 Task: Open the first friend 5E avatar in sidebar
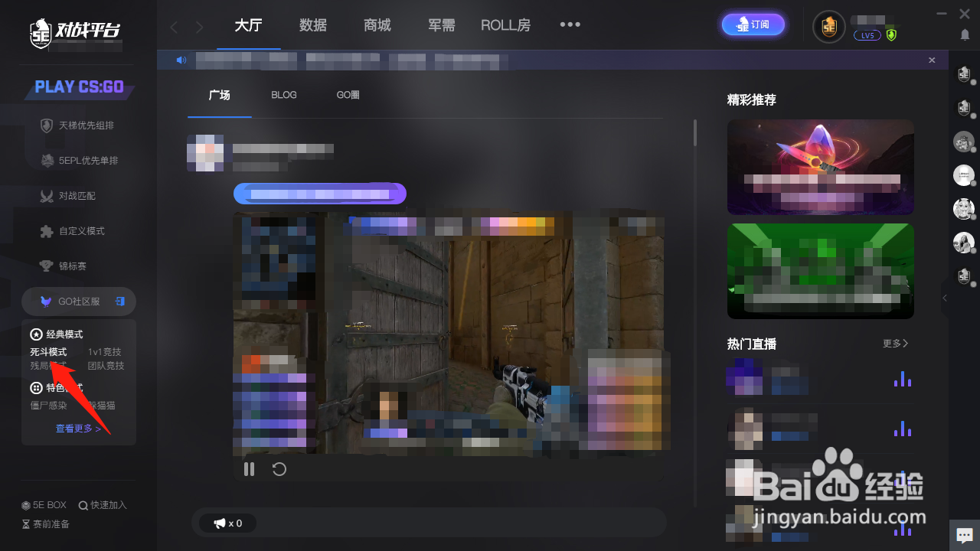[x=964, y=74]
